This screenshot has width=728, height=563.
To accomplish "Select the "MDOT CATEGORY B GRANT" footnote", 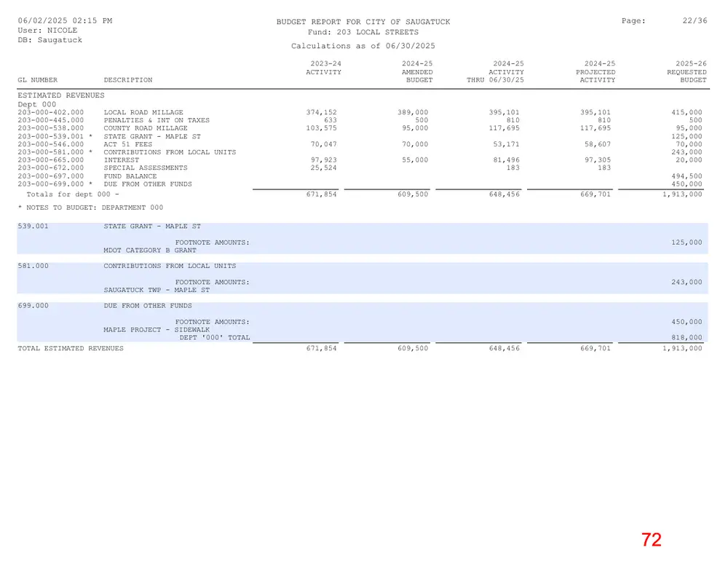I will click(x=150, y=251).
